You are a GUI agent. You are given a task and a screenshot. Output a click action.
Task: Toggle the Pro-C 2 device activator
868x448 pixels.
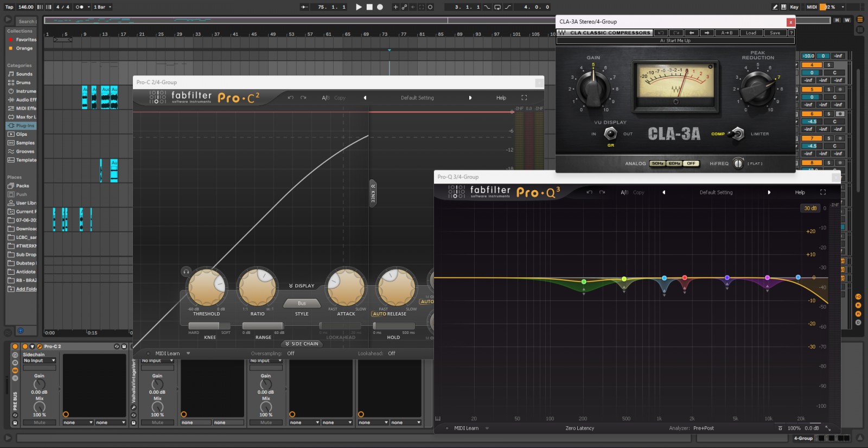[x=24, y=346]
